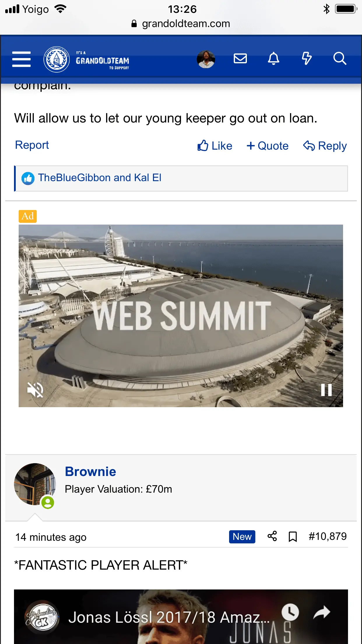Open the user account avatar menu
362x644 pixels.
[206, 59]
